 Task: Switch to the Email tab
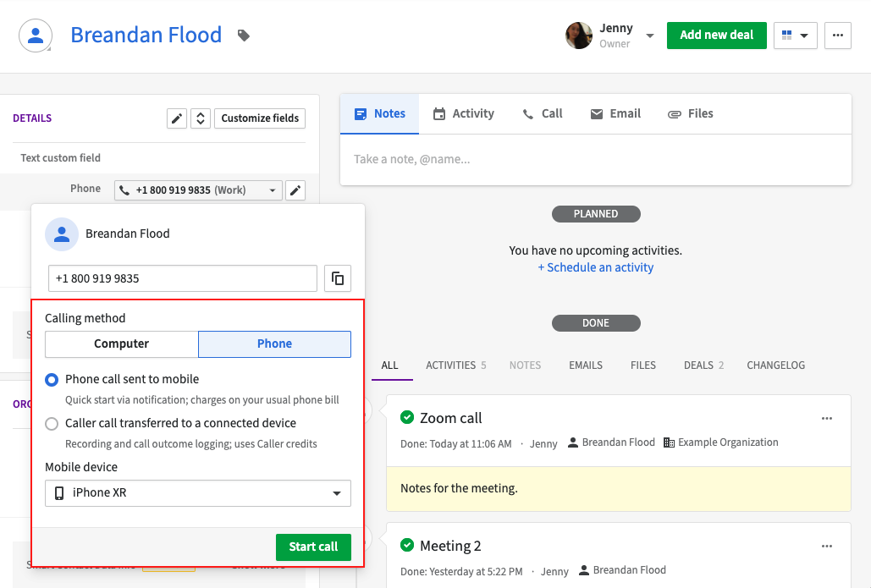[x=615, y=114]
